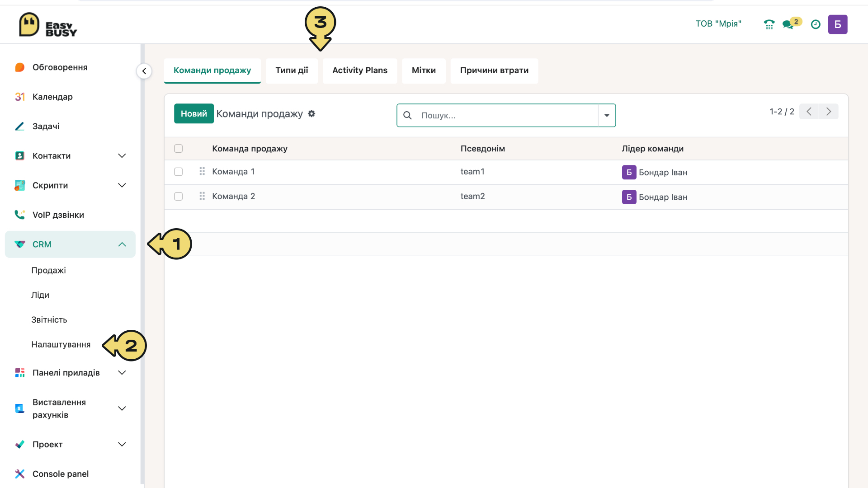Click the VoIP дзвінки phone icon
Screen dimensions: 868x488
point(20,215)
